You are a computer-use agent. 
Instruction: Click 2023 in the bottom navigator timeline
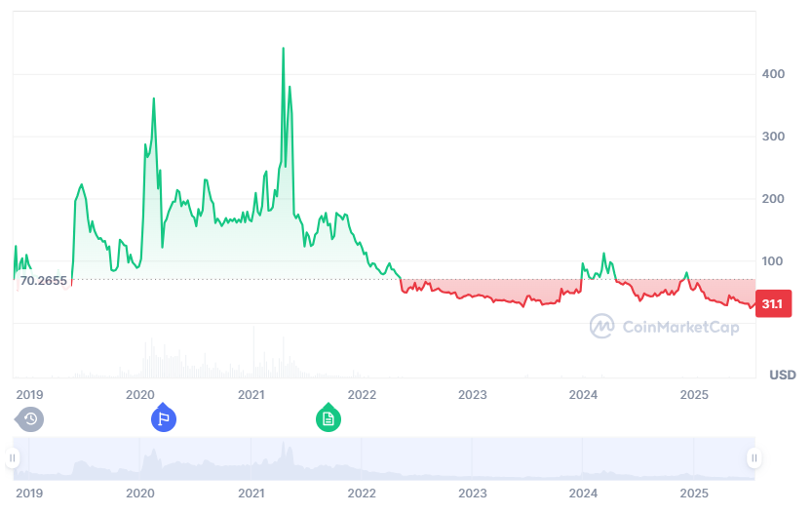pos(473,494)
